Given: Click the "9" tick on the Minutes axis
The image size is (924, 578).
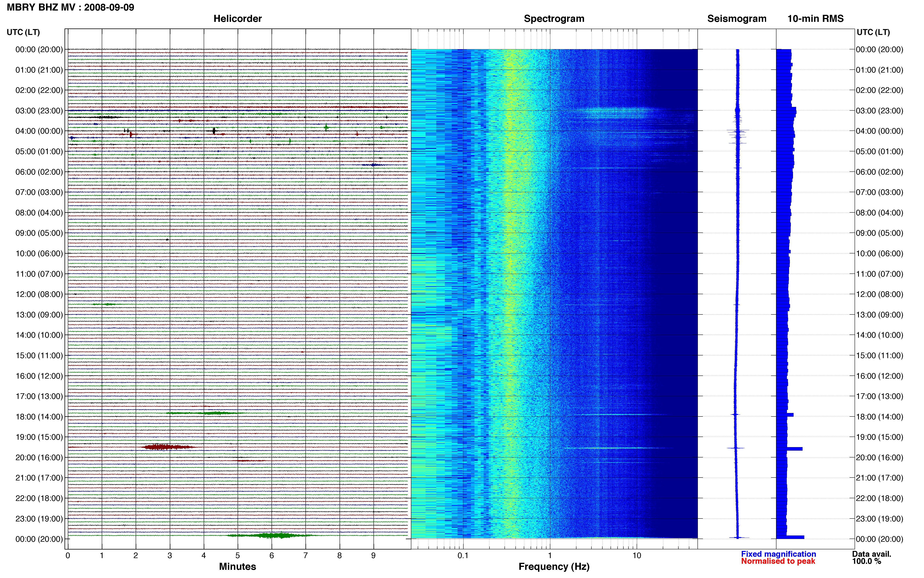Looking at the screenshot, I should (x=373, y=555).
